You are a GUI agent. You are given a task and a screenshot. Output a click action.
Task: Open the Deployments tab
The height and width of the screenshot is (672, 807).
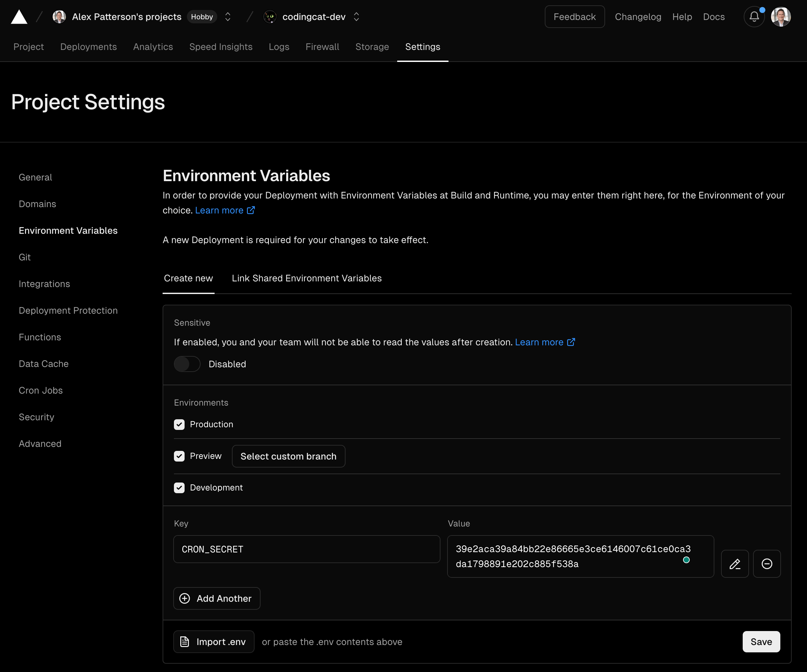coord(88,47)
